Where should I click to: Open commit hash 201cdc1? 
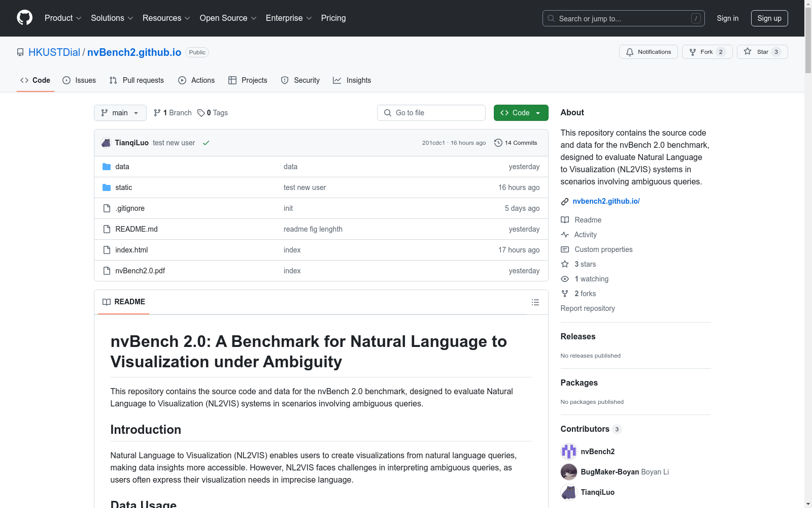(433, 143)
